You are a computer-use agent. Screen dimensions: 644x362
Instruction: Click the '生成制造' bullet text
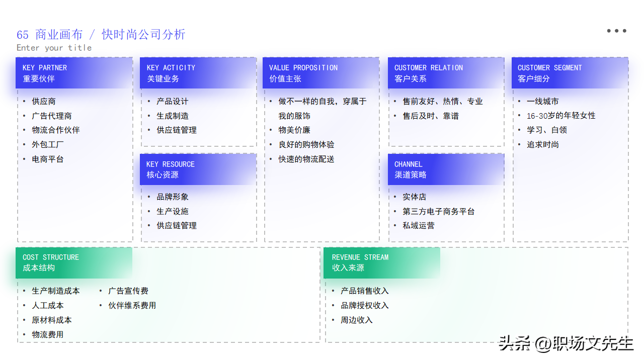pyautogui.click(x=173, y=116)
